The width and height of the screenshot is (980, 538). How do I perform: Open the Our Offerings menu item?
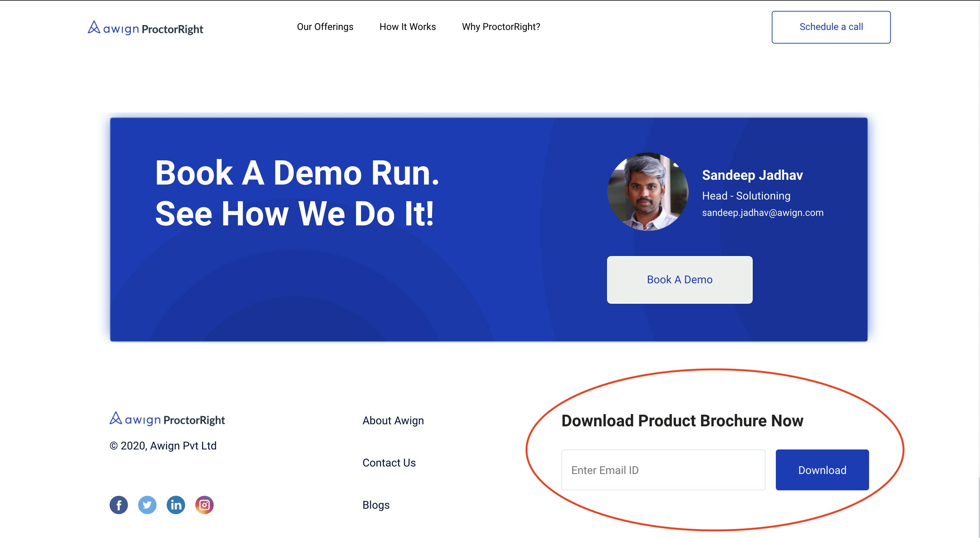point(325,27)
